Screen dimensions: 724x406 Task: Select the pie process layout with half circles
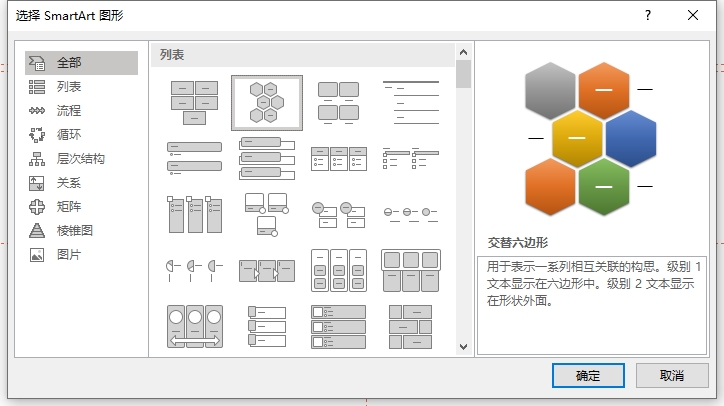pyautogui.click(x=194, y=271)
